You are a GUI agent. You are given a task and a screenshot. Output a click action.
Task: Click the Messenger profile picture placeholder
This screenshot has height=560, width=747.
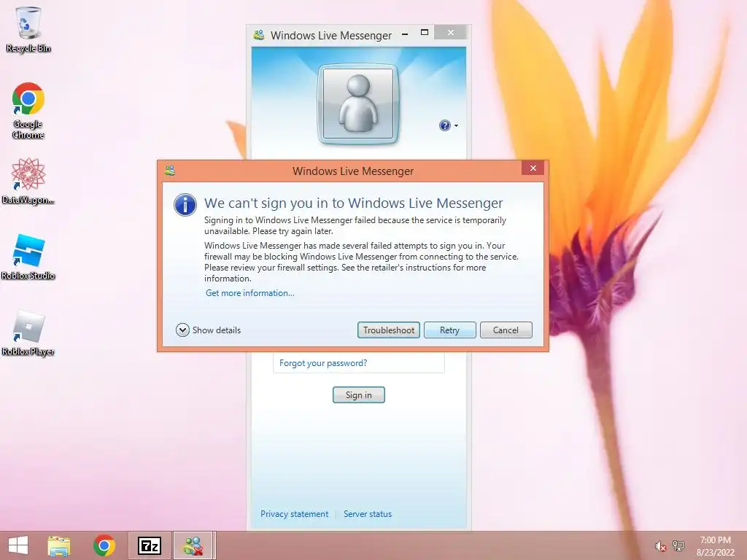[x=358, y=104]
